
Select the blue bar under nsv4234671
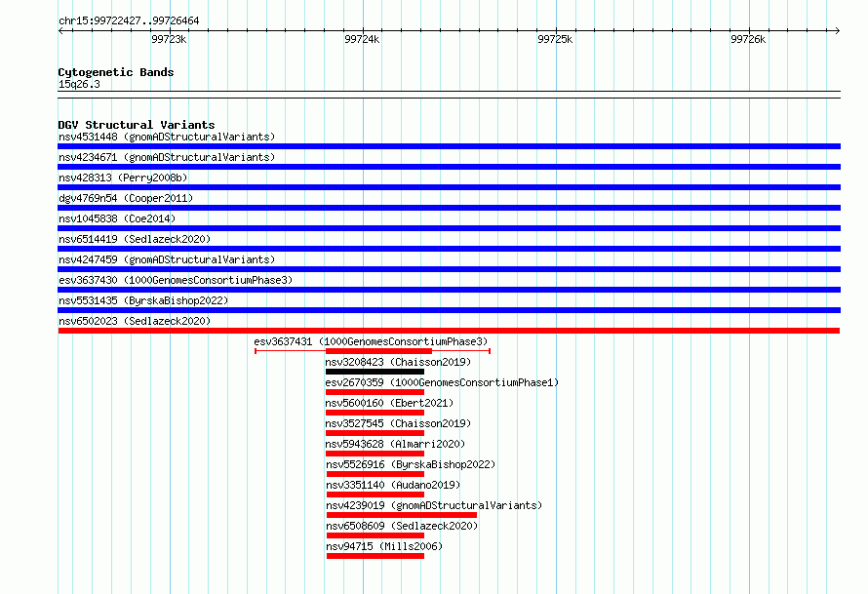[x=449, y=167]
